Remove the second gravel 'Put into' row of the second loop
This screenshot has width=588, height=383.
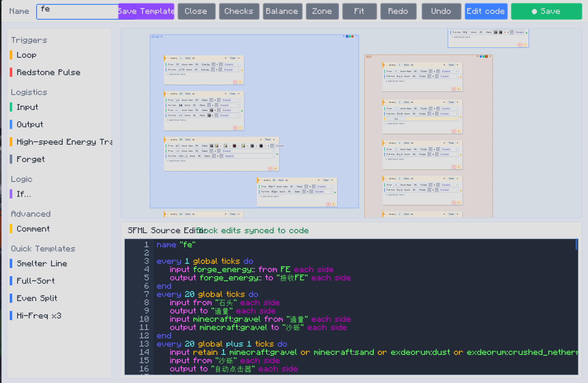coord(238,115)
